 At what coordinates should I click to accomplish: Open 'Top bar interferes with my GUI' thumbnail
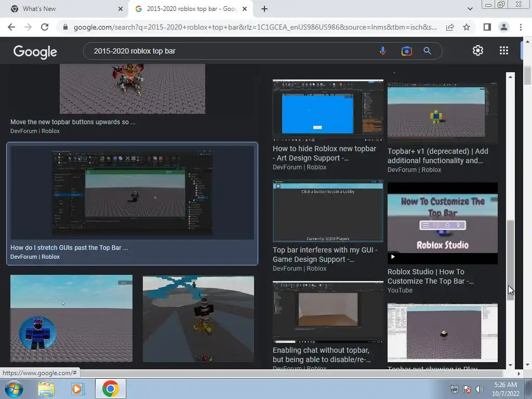click(328, 211)
